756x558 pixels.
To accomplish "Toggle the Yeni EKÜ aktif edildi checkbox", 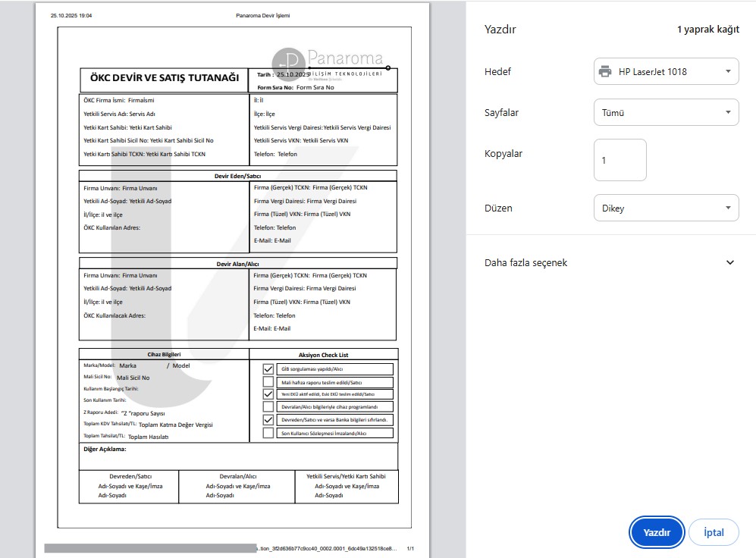I will 268,394.
